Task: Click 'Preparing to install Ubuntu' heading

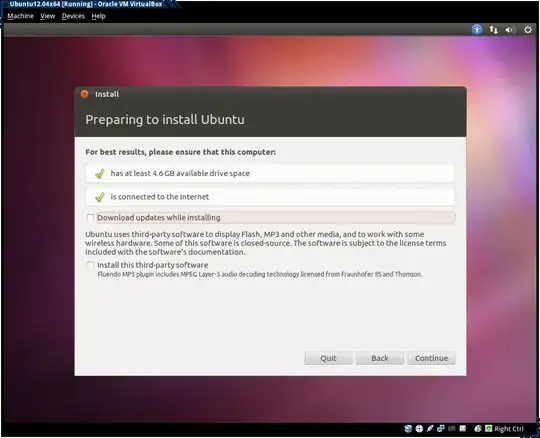Action: tap(165, 119)
